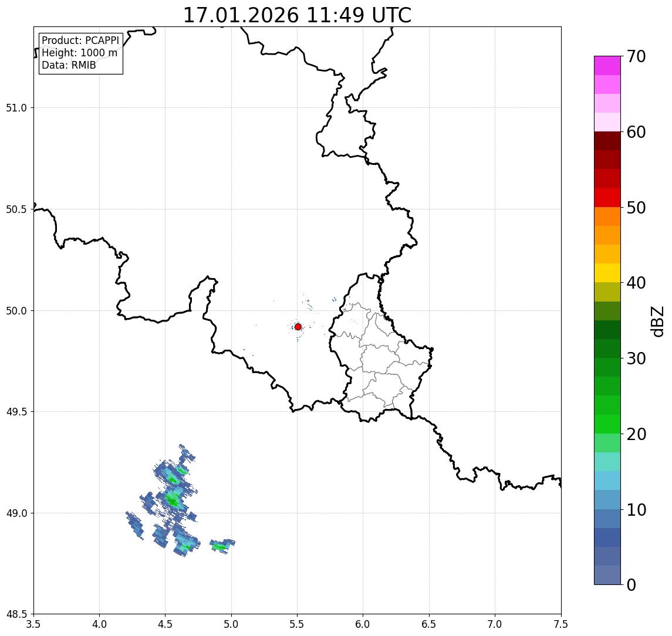
Task: Click 'Data: RMIB' in the info box
Action: click(69, 65)
